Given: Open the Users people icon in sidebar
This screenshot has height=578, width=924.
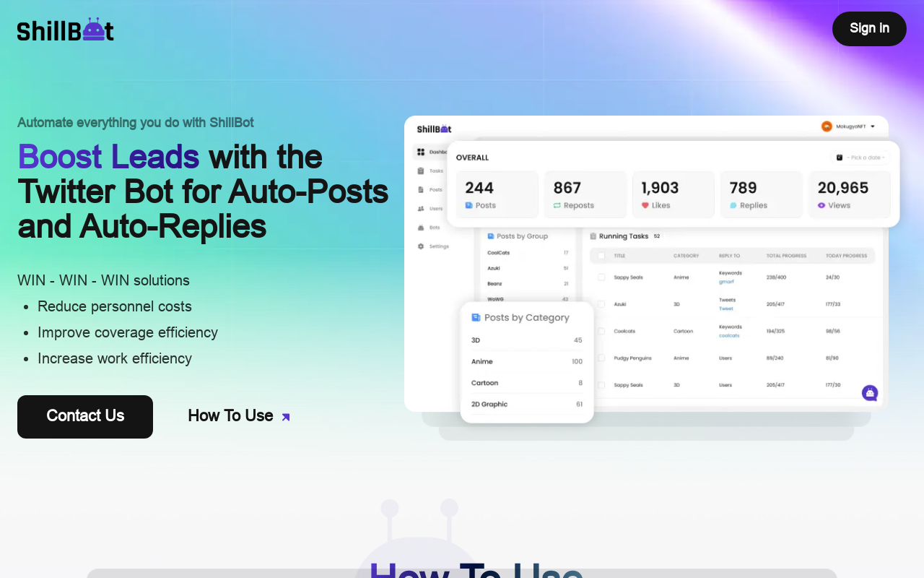Looking at the screenshot, I should pyautogui.click(x=421, y=208).
